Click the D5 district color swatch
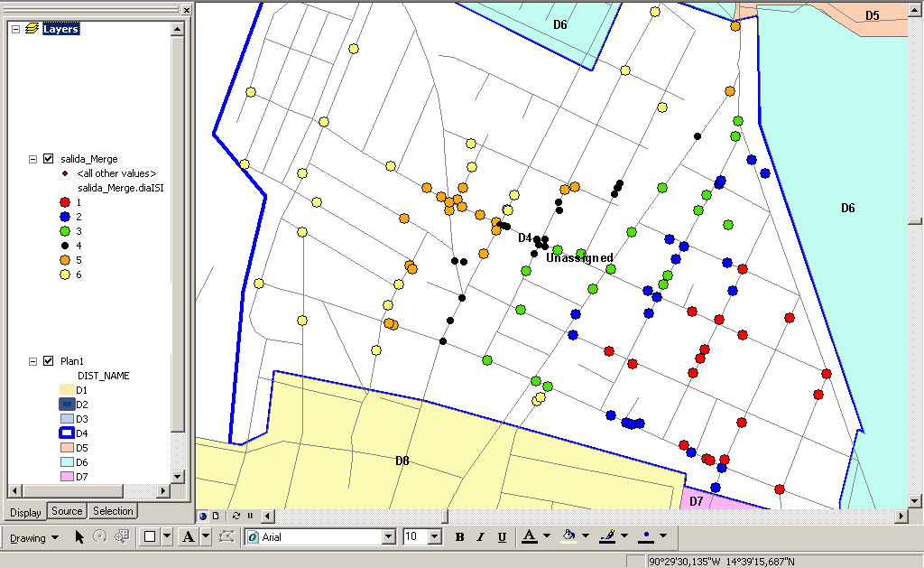This screenshot has width=924, height=568. coord(67,448)
